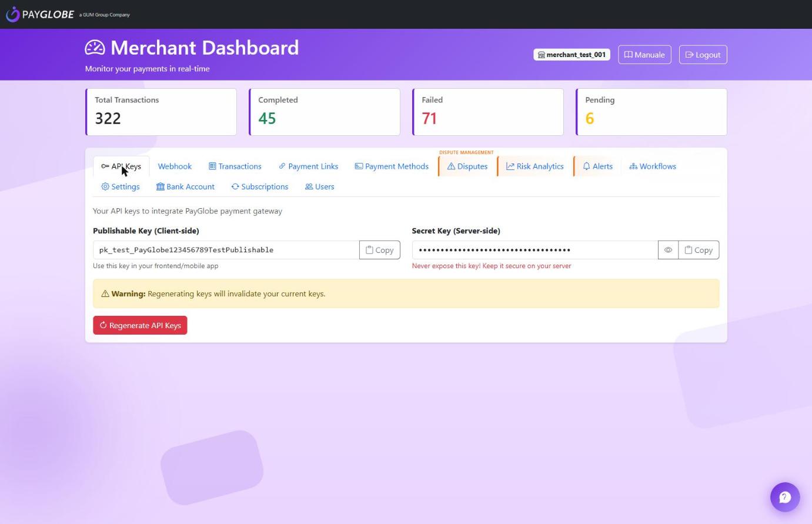Click the PayGlobe logo
The height and width of the screenshot is (524, 812).
tap(40, 14)
